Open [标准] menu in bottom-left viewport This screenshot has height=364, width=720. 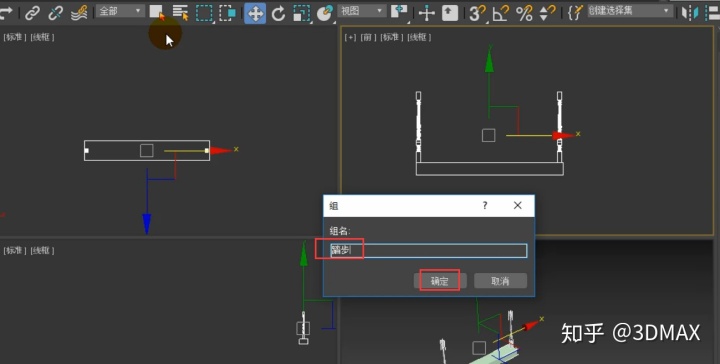click(15, 251)
